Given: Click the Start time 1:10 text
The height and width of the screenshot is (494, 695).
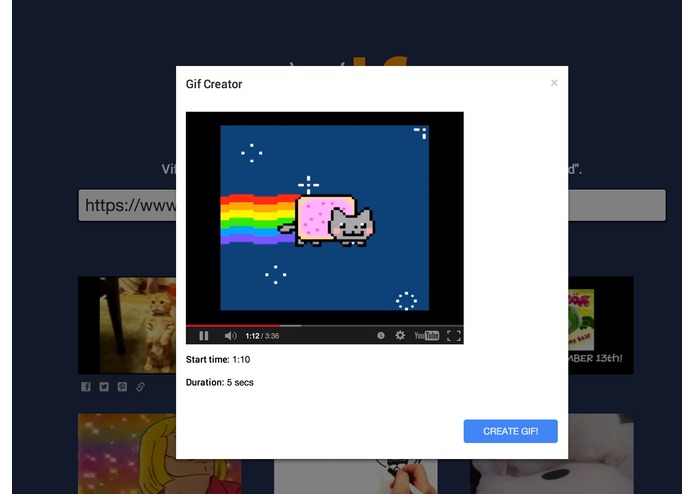Looking at the screenshot, I should coord(218,360).
